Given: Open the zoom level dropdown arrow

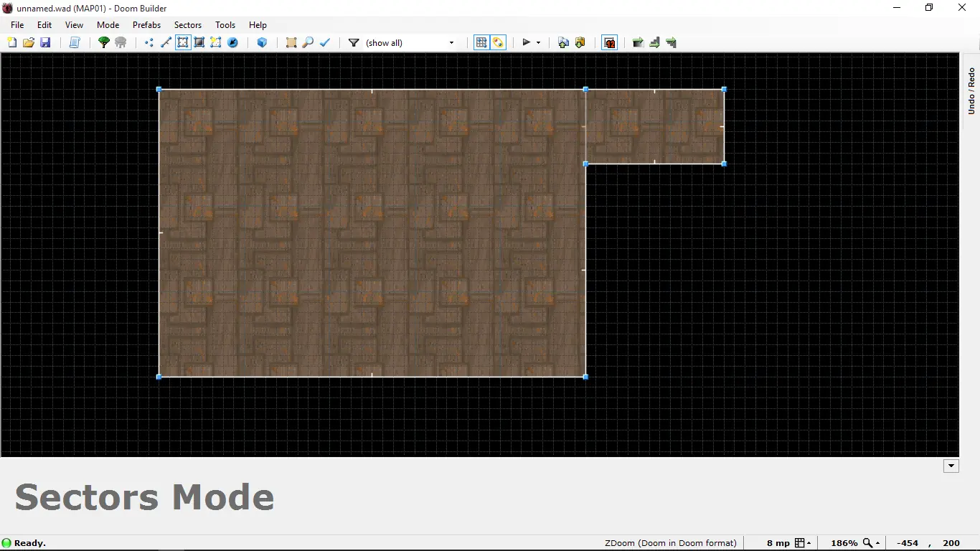Looking at the screenshot, I should (x=877, y=543).
